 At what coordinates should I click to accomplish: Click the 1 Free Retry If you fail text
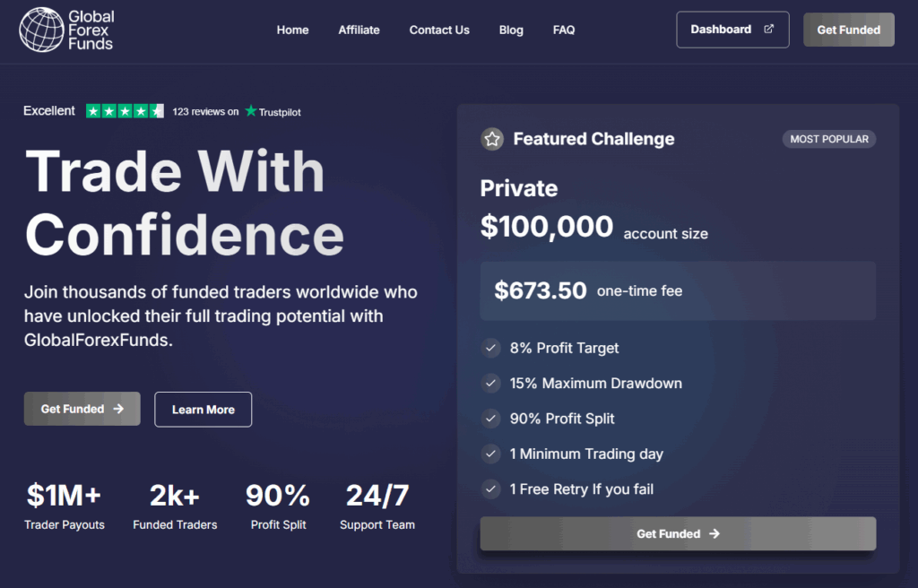(x=581, y=489)
